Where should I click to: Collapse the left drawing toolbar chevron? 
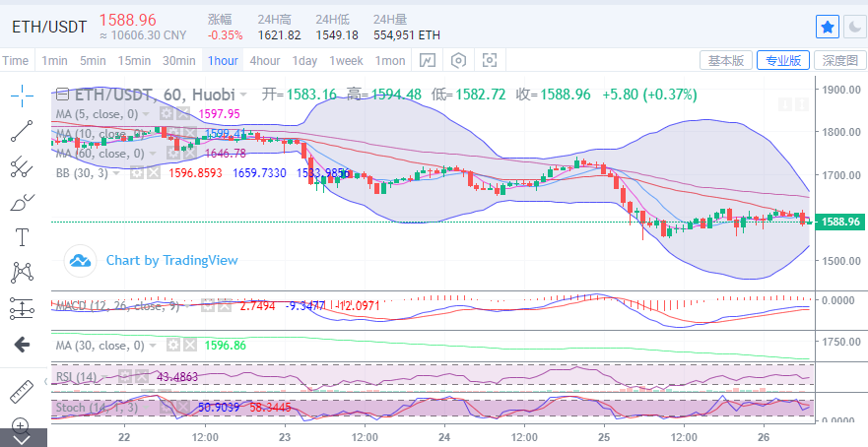46,381
